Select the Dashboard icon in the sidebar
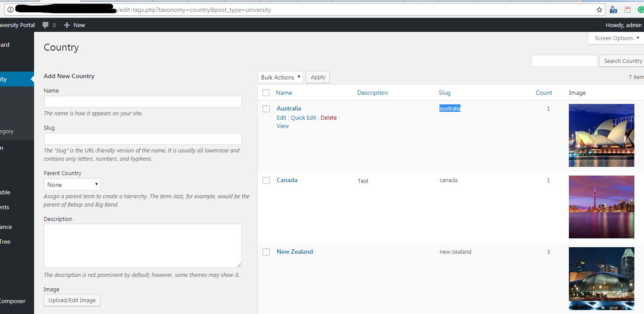The height and width of the screenshot is (314, 644). 4,45
